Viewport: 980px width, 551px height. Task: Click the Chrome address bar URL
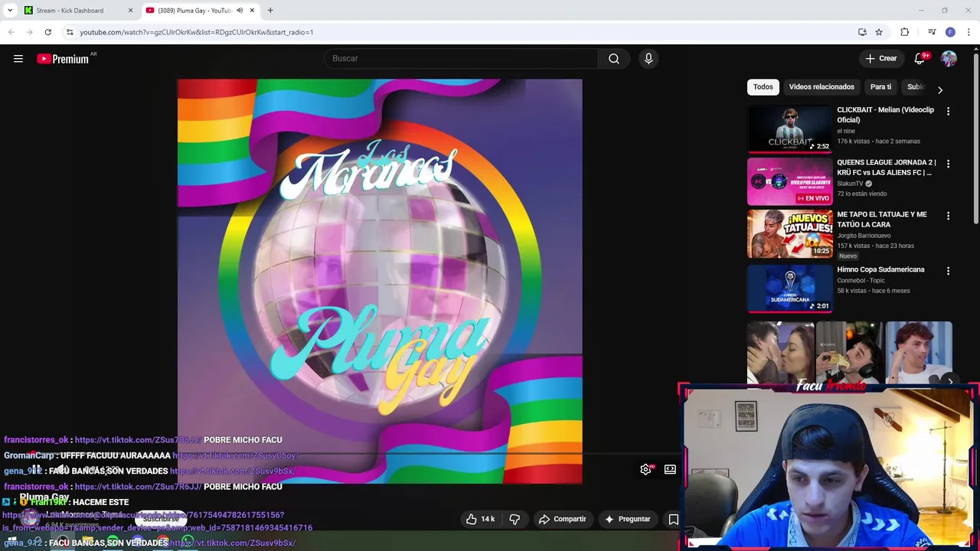[x=197, y=32]
